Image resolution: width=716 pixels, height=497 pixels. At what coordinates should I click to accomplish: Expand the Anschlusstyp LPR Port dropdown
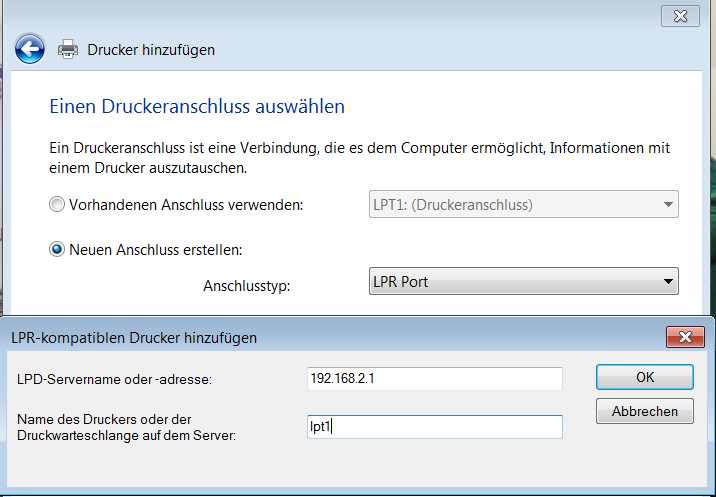523,281
